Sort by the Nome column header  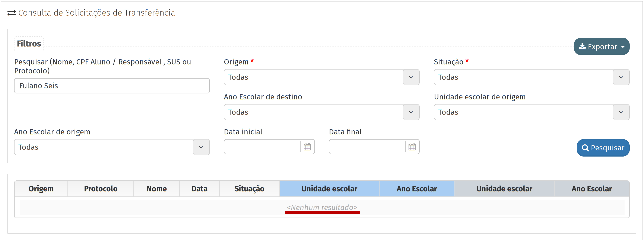coord(156,189)
